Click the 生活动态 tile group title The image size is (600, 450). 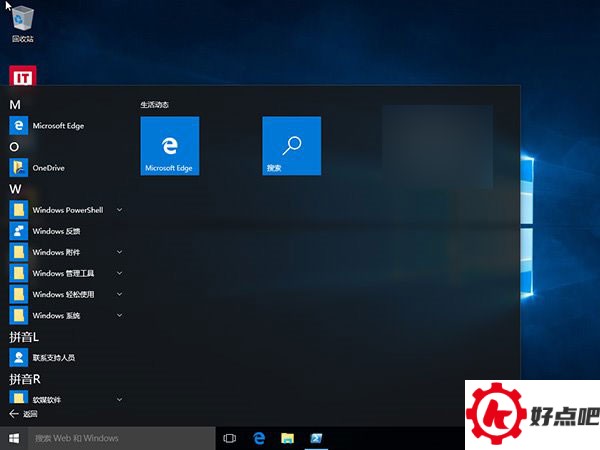click(x=154, y=104)
